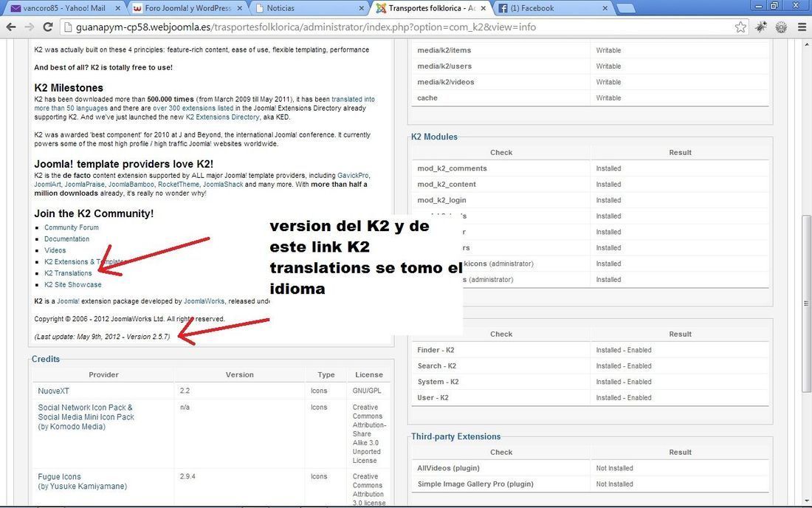Click the Search - K2 plugin row
This screenshot has height=508, width=812.
tap(590, 365)
